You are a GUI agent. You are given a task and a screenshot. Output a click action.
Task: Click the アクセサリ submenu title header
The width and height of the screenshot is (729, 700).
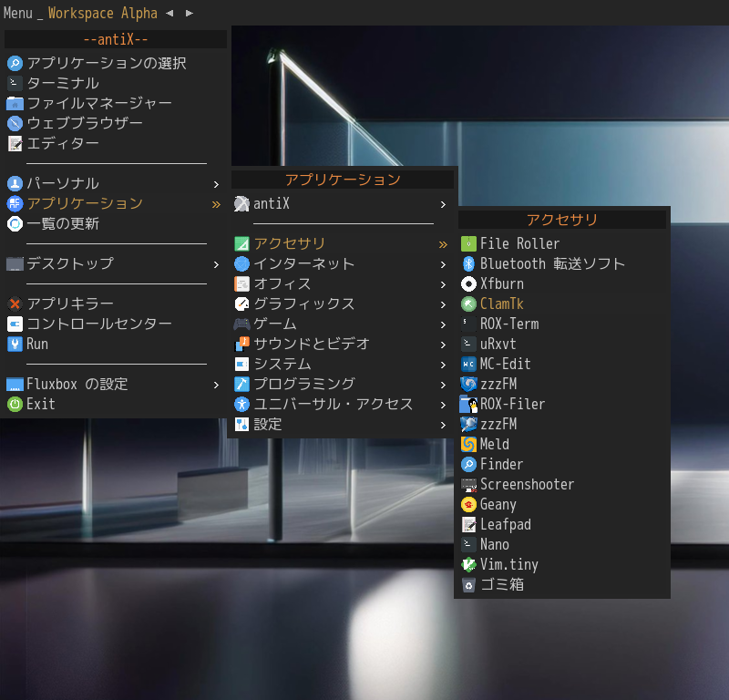coord(561,220)
